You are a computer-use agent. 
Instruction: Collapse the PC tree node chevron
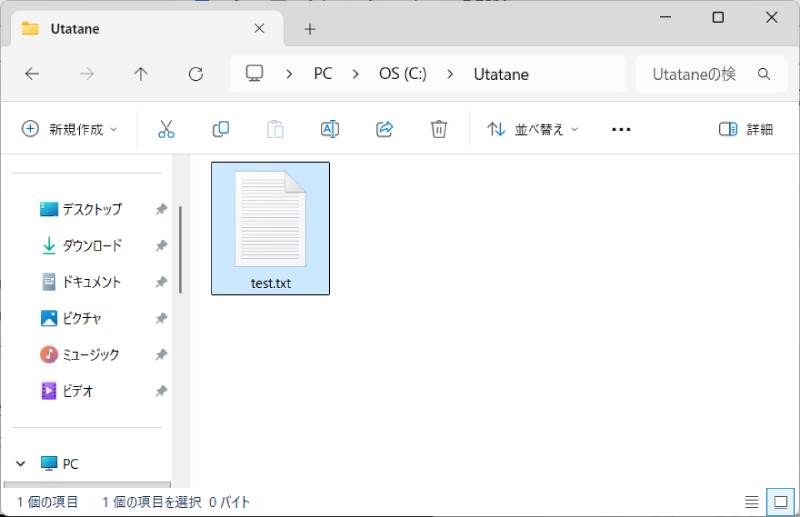(x=20, y=464)
